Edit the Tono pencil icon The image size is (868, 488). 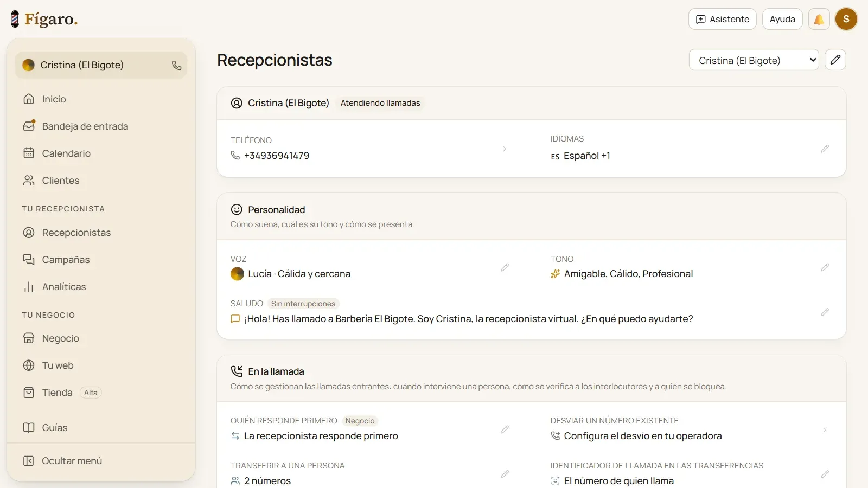point(825,267)
